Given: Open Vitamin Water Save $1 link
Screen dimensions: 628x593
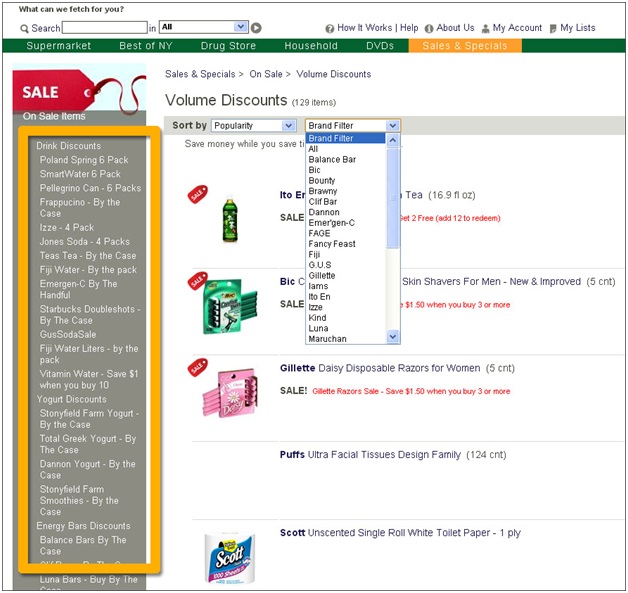Looking at the screenshot, I should [89, 379].
